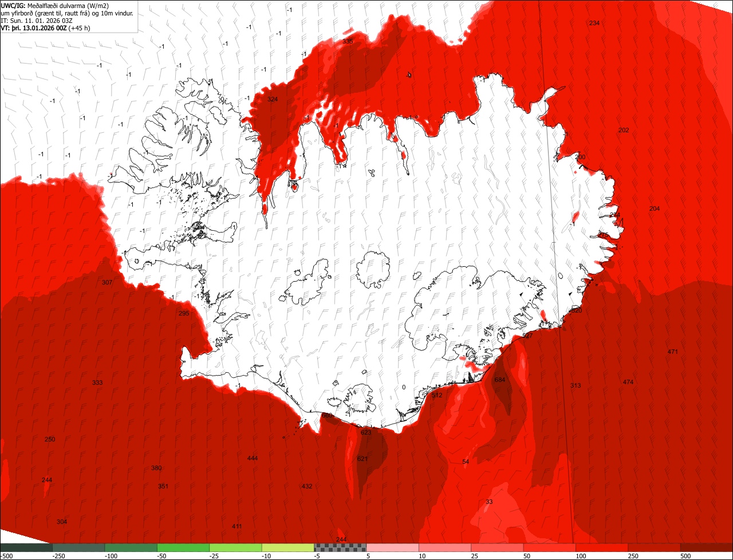Click the yellow-green swatch between -10 and -5
Screen dimensions: 733x560
point(288,547)
